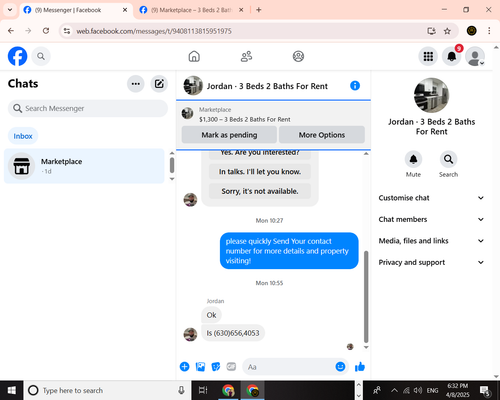Open Task View icon on taskbar

click(x=203, y=390)
